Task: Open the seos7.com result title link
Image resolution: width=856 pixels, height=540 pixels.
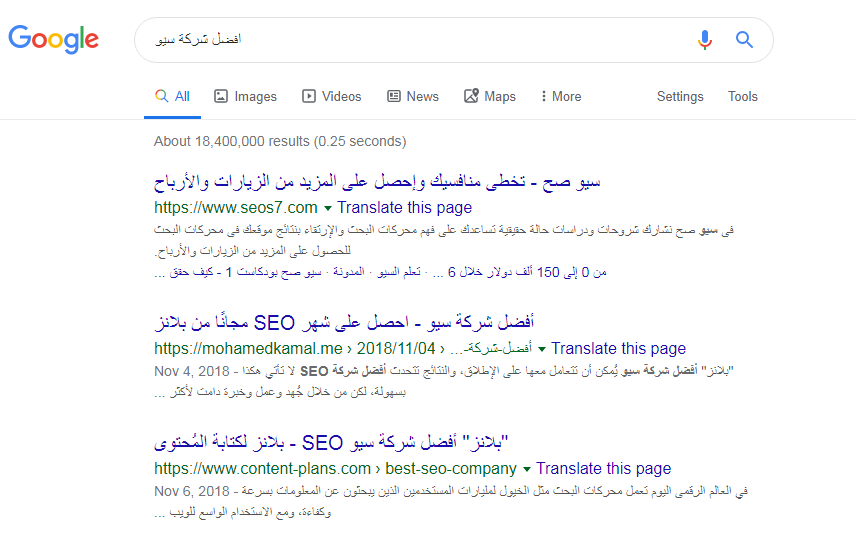Action: 377,182
